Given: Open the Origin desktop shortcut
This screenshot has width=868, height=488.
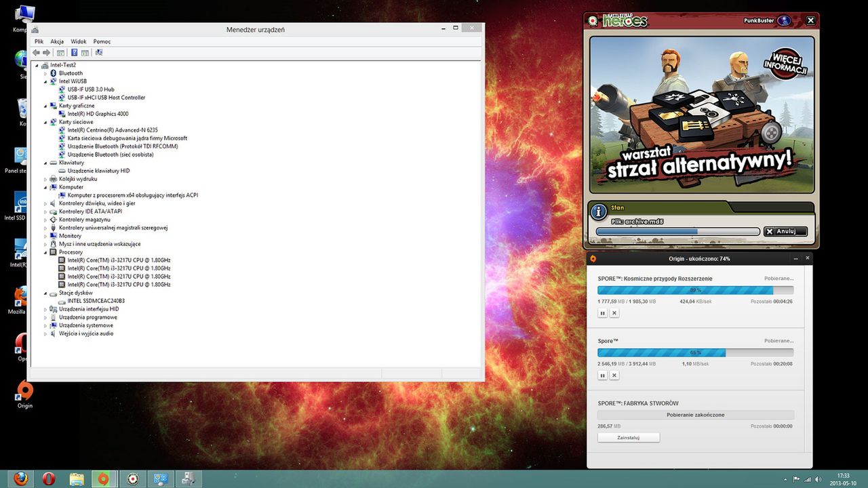Looking at the screenshot, I should pyautogui.click(x=25, y=395).
